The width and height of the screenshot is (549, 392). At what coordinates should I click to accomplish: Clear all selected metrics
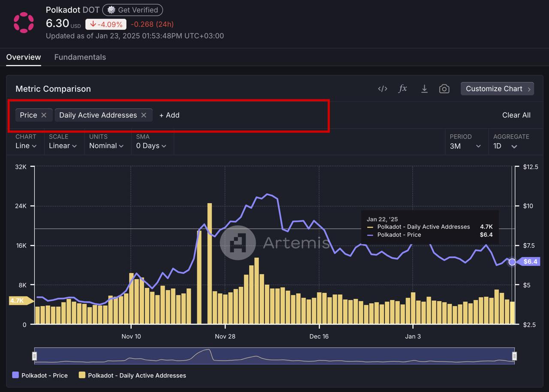pos(516,115)
